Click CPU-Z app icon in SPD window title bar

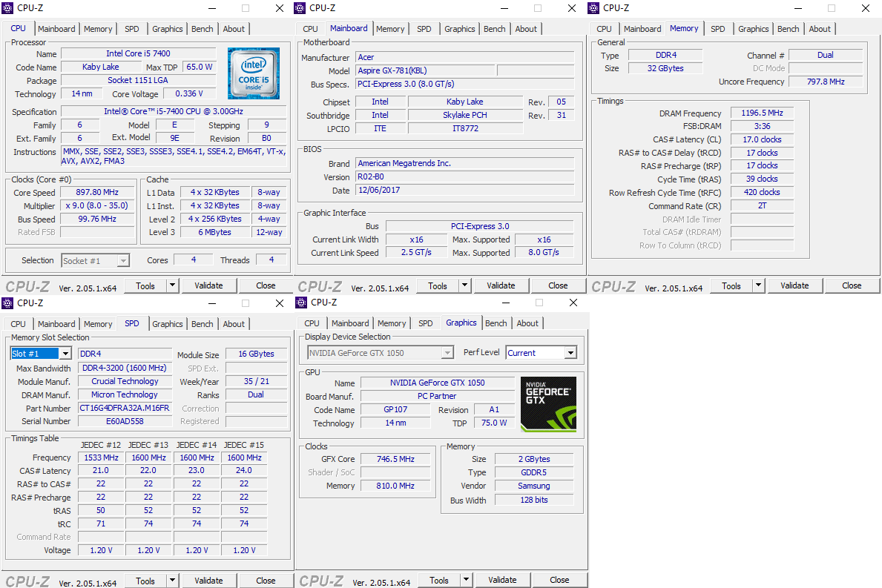click(x=7, y=303)
